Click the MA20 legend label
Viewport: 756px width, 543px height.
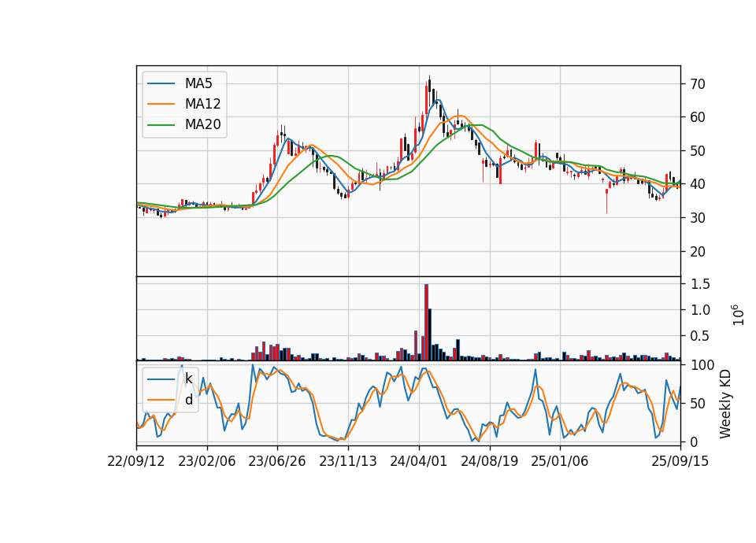(202, 124)
